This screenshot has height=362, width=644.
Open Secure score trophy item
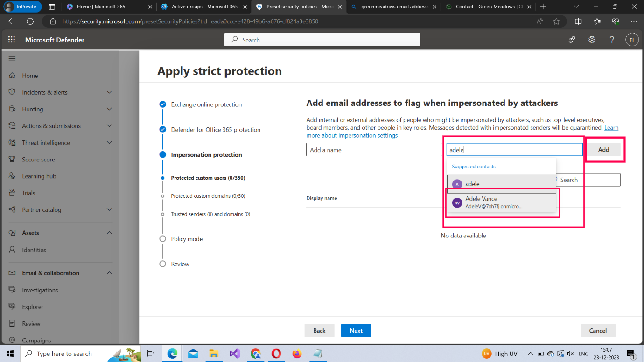[38, 160]
